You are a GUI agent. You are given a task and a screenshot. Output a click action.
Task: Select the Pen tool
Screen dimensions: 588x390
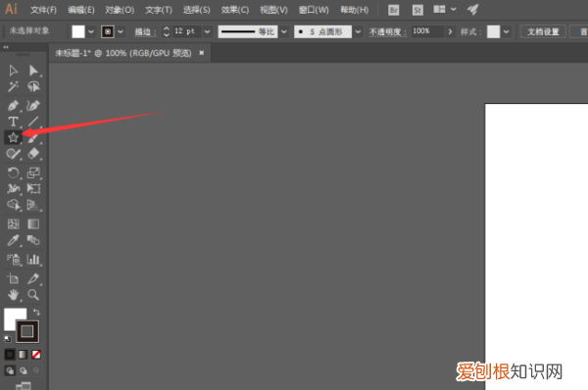click(13, 106)
